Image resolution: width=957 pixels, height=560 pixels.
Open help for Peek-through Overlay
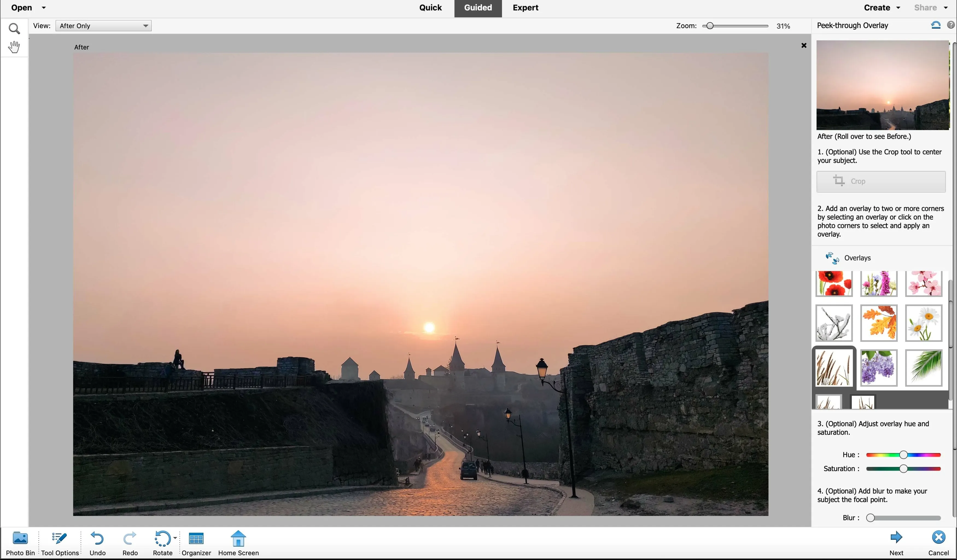point(950,25)
